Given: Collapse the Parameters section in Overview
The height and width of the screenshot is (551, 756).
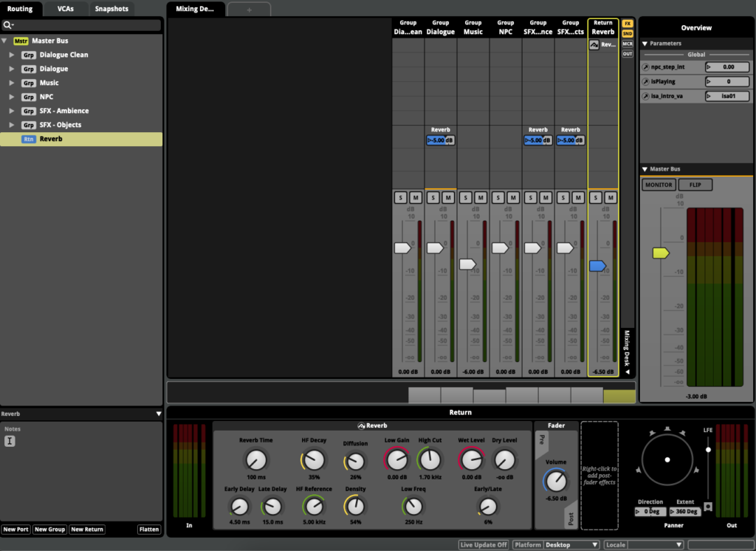Looking at the screenshot, I should (x=645, y=44).
